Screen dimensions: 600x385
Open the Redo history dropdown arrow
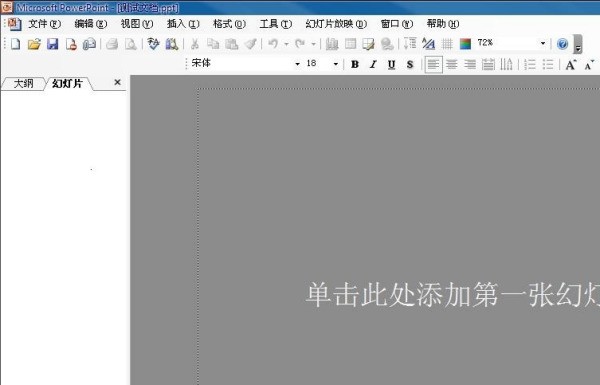(313, 44)
